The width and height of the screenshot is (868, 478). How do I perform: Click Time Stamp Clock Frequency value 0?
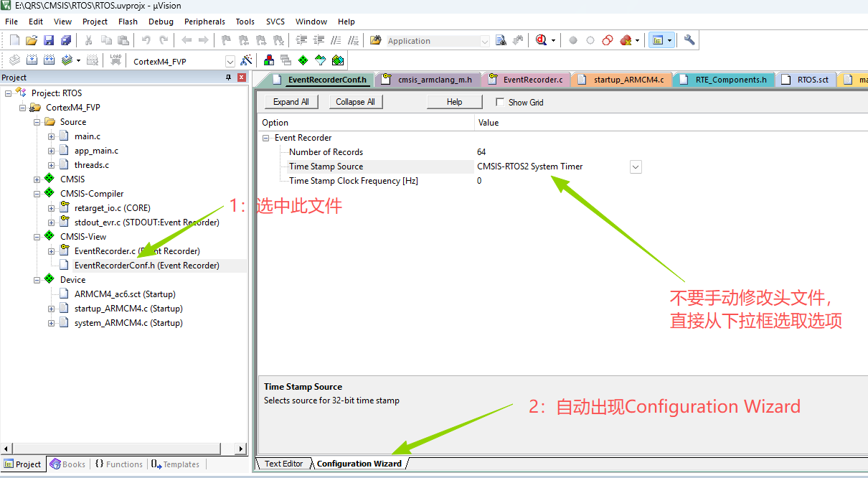(479, 181)
